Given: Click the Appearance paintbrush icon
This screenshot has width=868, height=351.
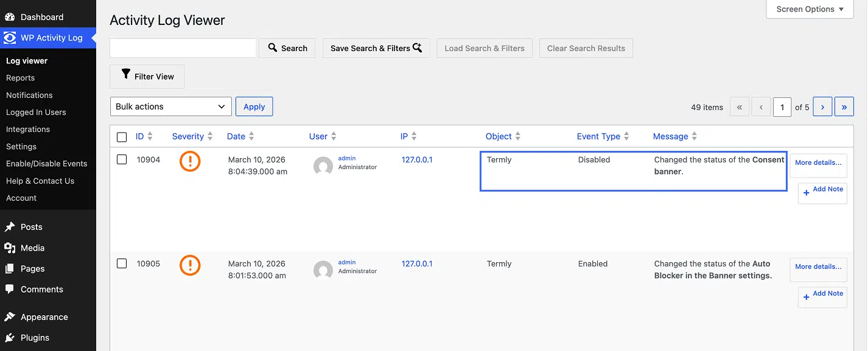Looking at the screenshot, I should point(11,316).
